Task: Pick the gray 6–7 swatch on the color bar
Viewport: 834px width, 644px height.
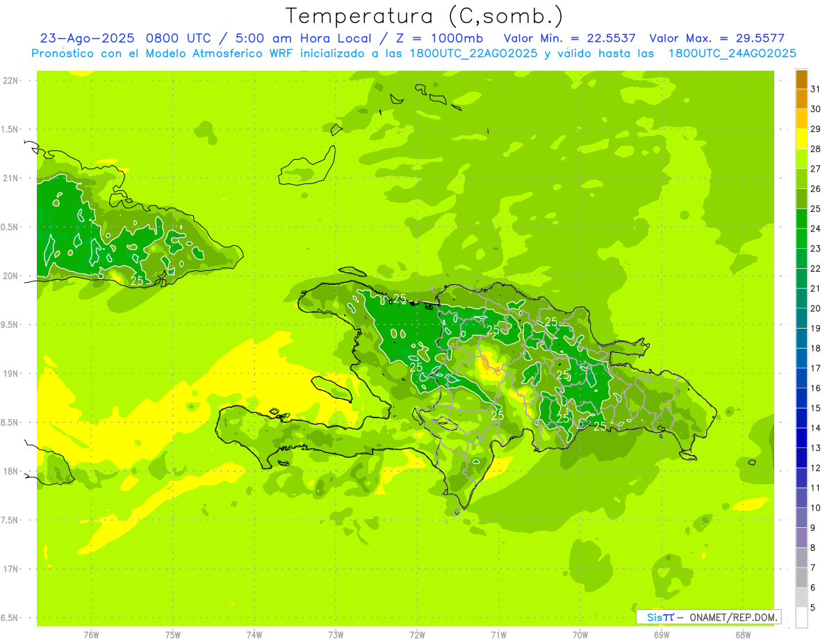Action: pos(801,577)
